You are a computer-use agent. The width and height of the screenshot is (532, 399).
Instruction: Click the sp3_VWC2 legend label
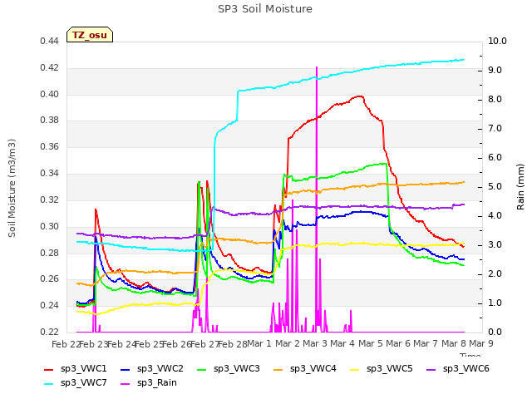tap(160, 369)
